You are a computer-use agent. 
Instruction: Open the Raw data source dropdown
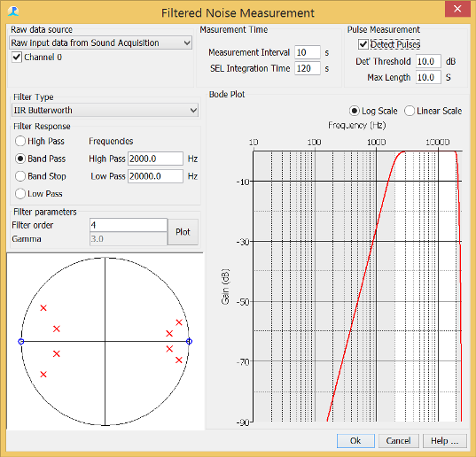click(x=100, y=43)
